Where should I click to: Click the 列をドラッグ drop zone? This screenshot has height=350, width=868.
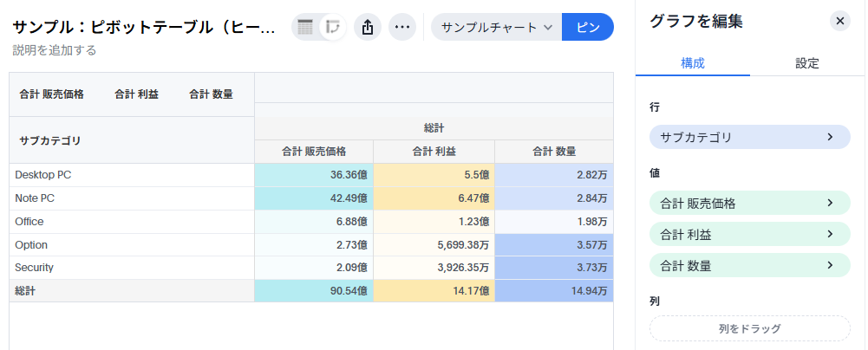[749, 328]
